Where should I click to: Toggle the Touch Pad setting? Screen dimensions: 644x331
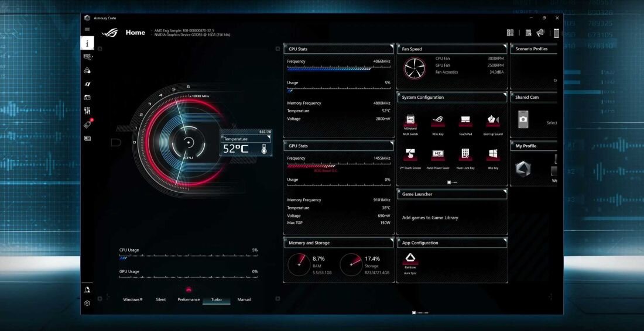click(x=465, y=121)
